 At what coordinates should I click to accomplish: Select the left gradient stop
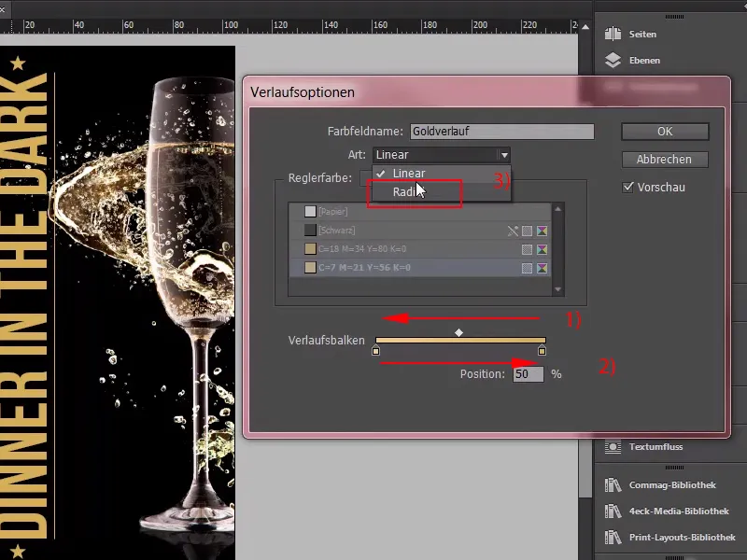tap(376, 351)
